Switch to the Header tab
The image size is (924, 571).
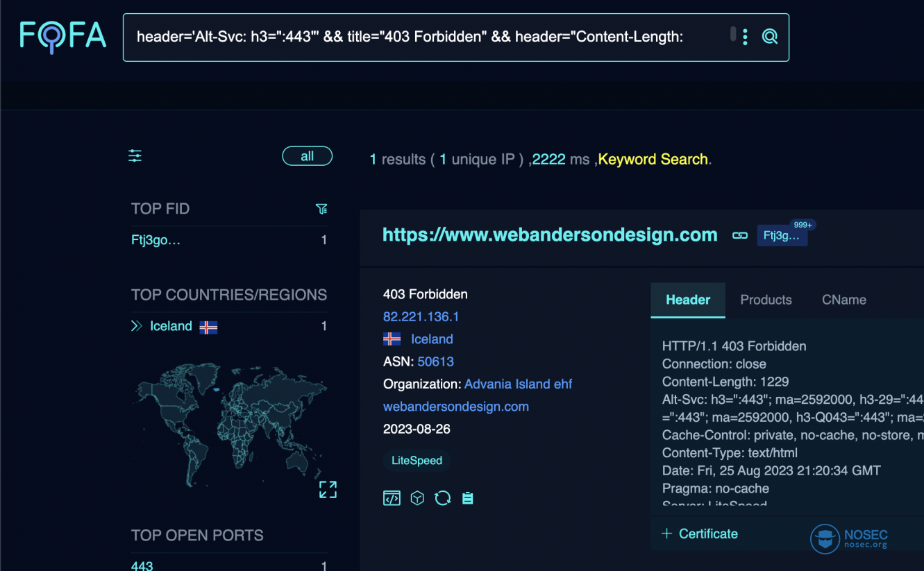click(x=688, y=300)
